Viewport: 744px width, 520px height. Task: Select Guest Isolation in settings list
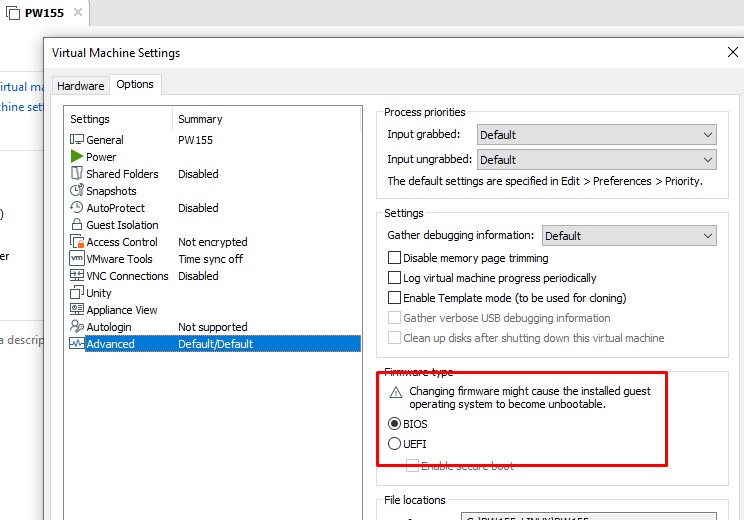pos(215,224)
